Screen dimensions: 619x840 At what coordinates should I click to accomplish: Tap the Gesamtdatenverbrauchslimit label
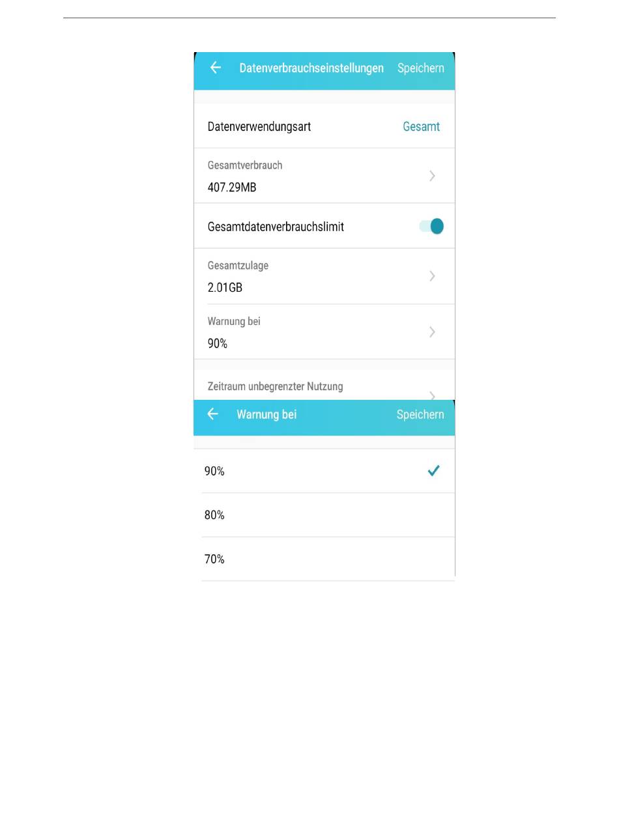tap(276, 227)
